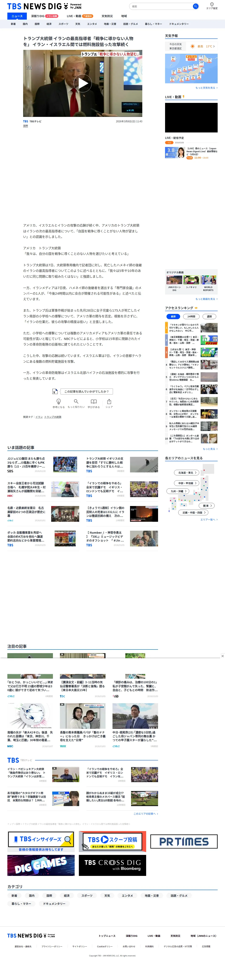This screenshot has height=980, width=225.
Task: Select the 最新 ranking filter
Action: (x=173, y=317)
